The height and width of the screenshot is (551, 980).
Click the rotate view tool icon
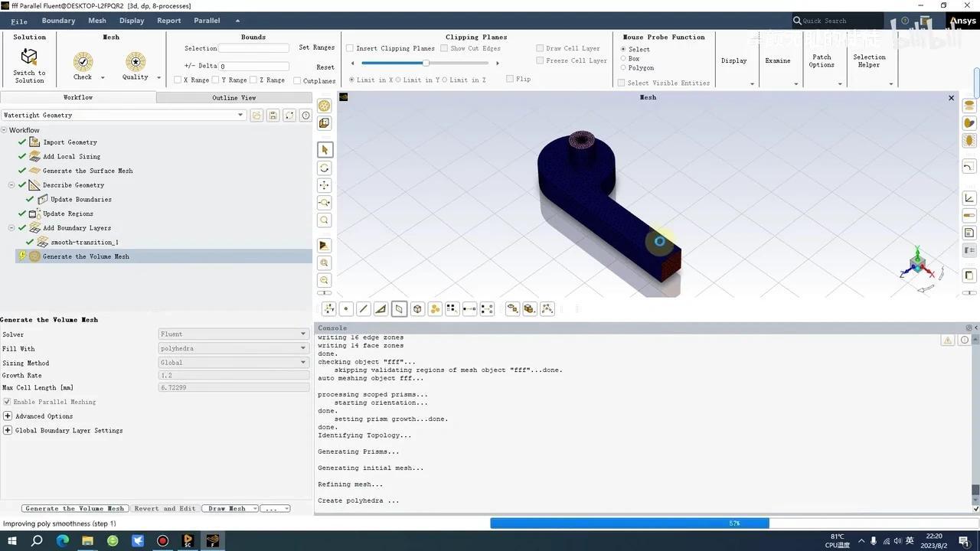325,168
